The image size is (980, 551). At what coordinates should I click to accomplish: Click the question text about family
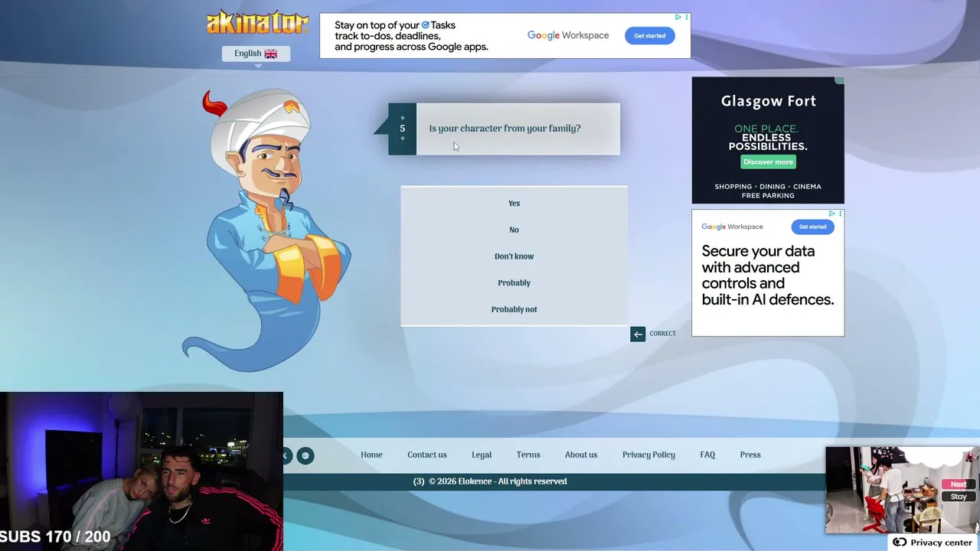tap(505, 129)
